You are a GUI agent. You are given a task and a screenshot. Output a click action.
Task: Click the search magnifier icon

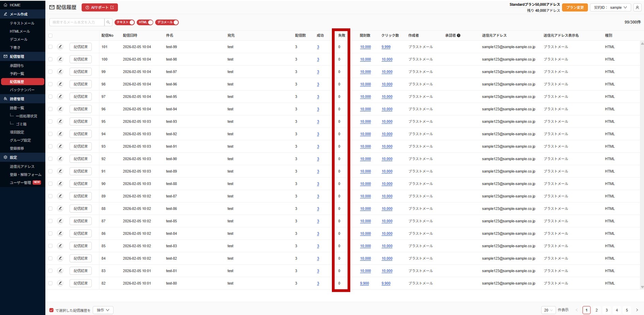point(108,22)
